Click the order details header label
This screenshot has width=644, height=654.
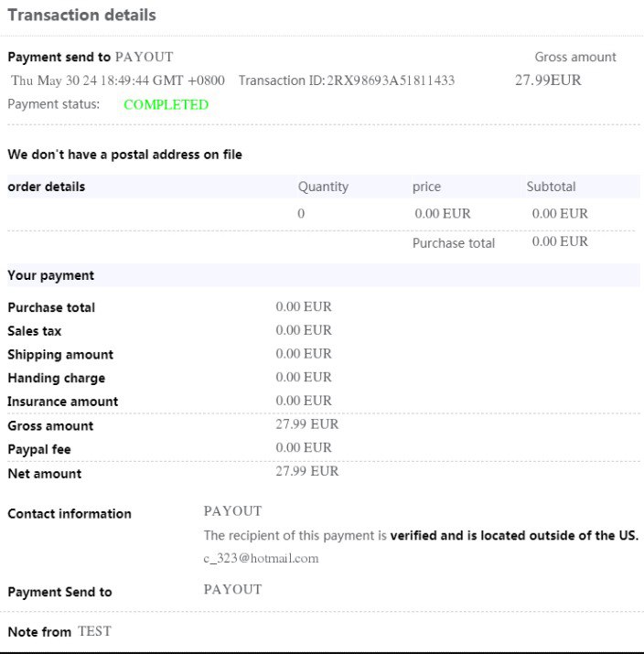[x=47, y=187]
